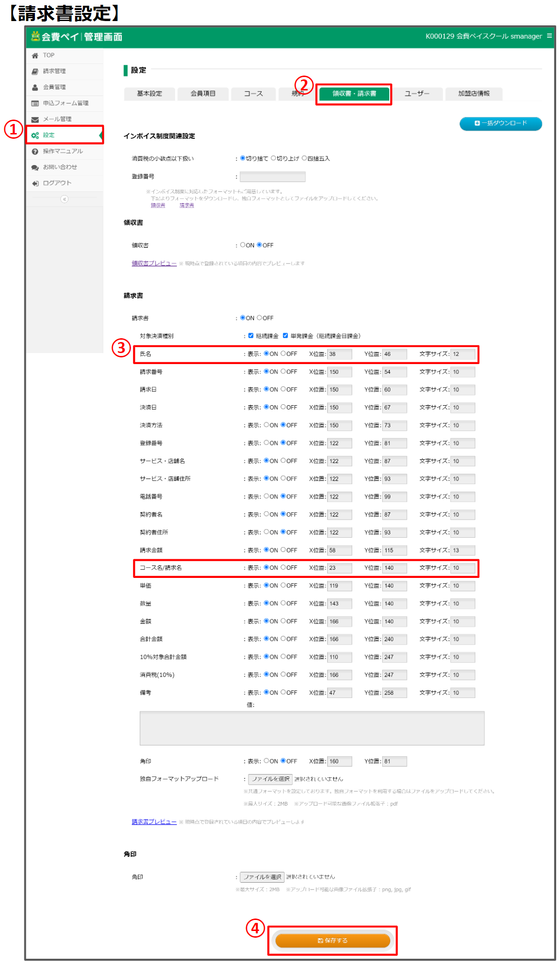Click the 氏名 X位置 field
Screen dimensions: 560x964
(x=340, y=354)
